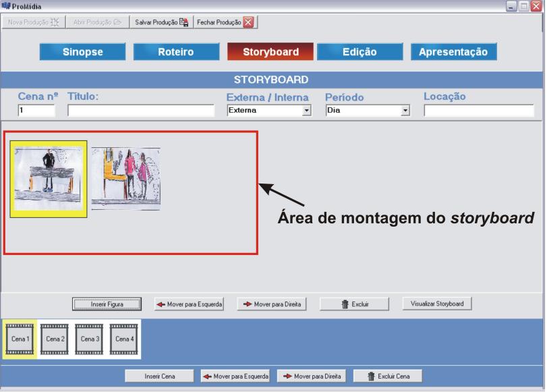Open the Período dropdown
The width and height of the screenshot is (547, 392).
(x=405, y=111)
